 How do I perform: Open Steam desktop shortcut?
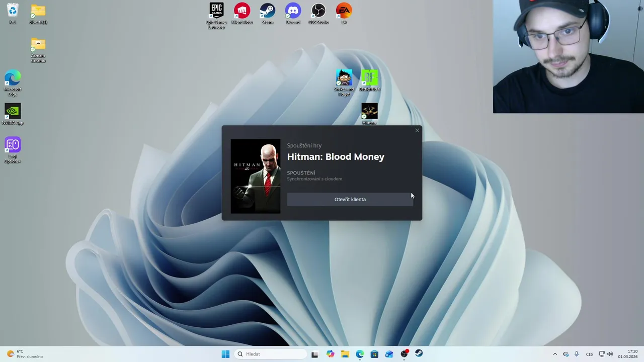[267, 14]
